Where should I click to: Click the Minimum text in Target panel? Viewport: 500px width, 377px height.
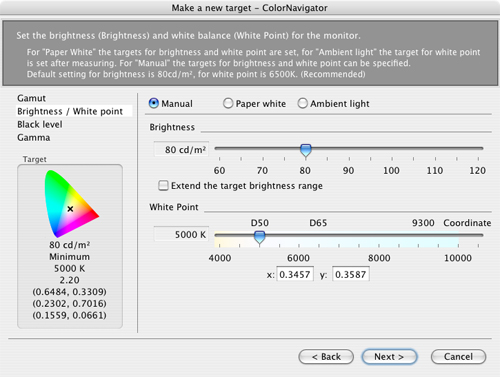coord(69,257)
